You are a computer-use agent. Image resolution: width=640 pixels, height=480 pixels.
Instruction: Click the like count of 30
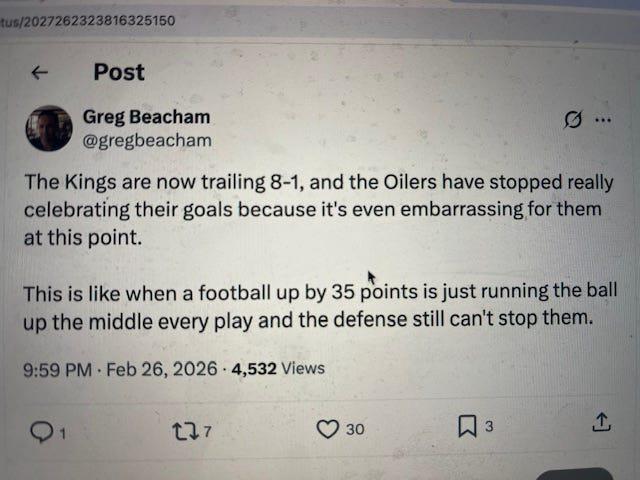pyautogui.click(x=355, y=430)
